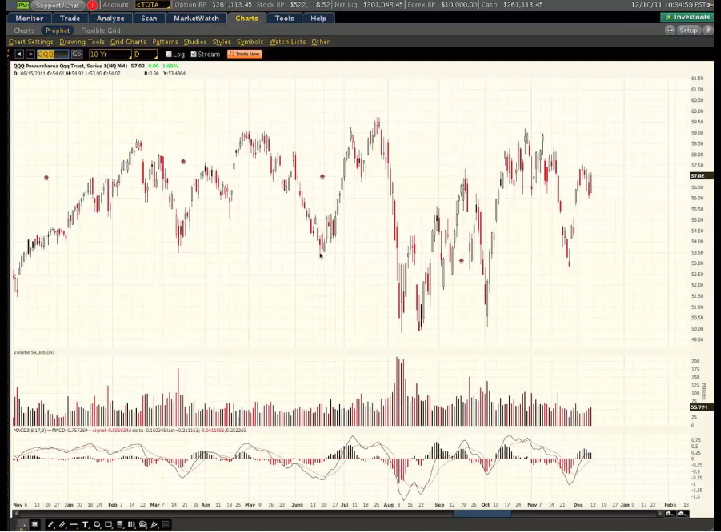Viewport: 721px width, 532px height.
Task: Click the symbol entry field showing QQQ
Action: point(53,54)
